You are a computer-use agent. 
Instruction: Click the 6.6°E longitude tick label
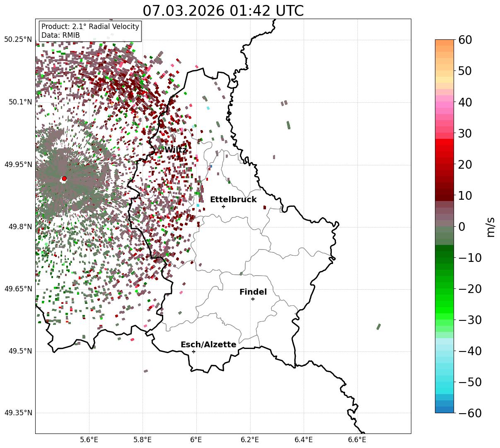click(357, 439)
